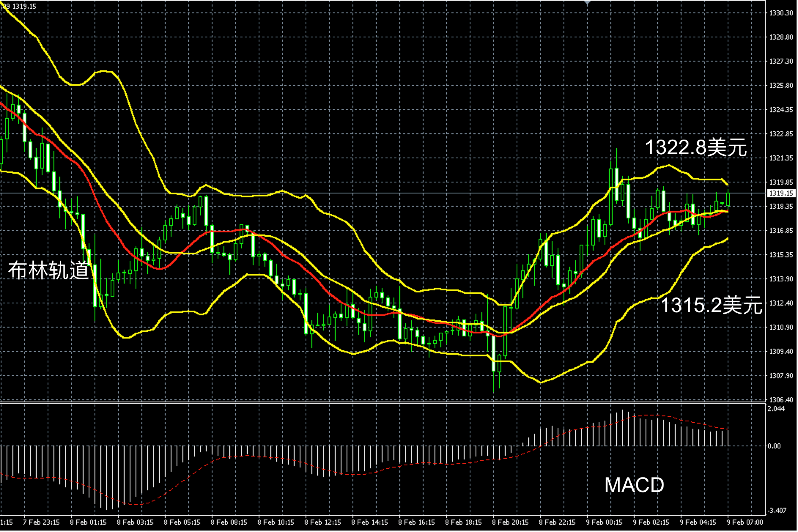Click time axis label 8 Feb 20:15
798x532 pixels.
[x=510, y=522]
